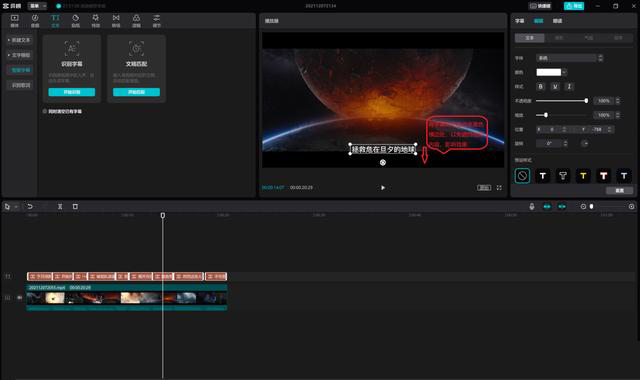
Task: Adjust the opacity slider handle
Action: click(586, 101)
